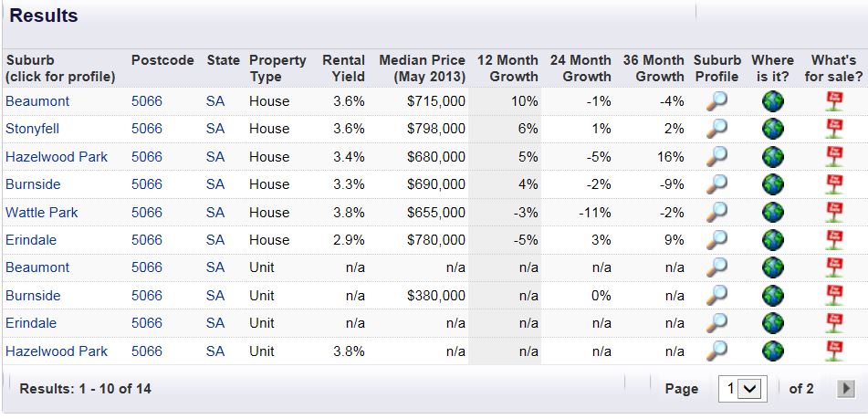Click the globe icon for Stonyfell
This screenshot has height=419, width=868.
coord(773,129)
